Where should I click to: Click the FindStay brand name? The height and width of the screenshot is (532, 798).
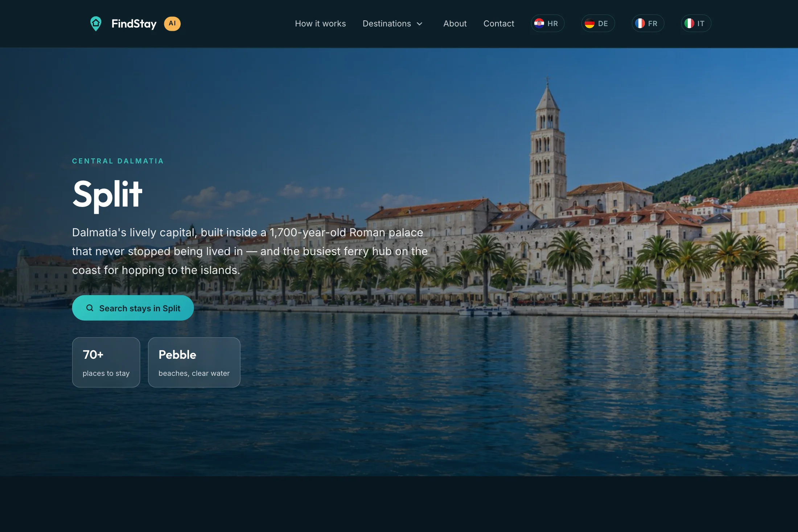point(134,24)
